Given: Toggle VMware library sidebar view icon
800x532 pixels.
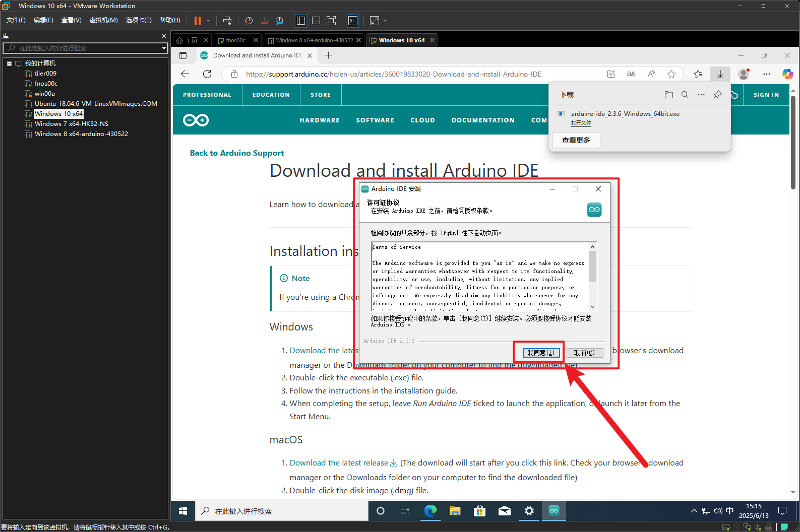Looking at the screenshot, I should 301,21.
